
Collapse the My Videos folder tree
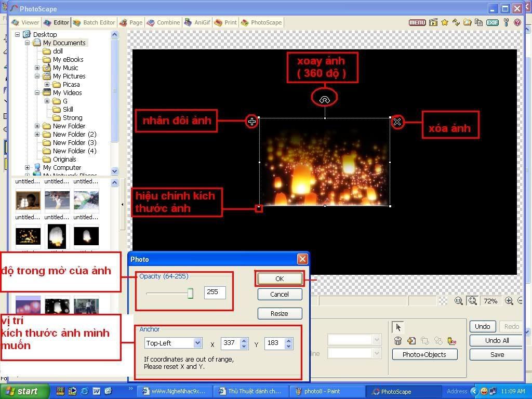click(37, 93)
